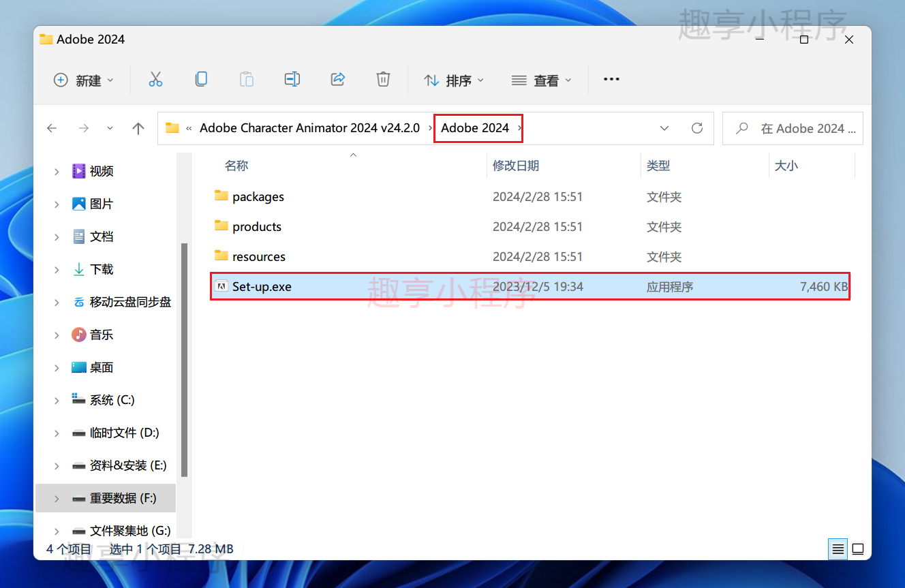This screenshot has height=588, width=905.
Task: Select 文件聚集地 (G:) in sidebar
Action: [x=130, y=531]
